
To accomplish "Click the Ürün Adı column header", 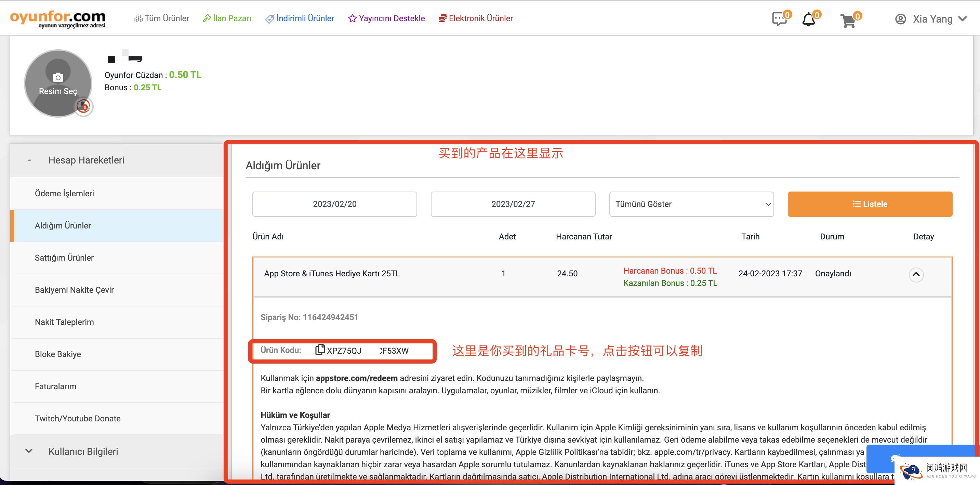I will pyautogui.click(x=268, y=237).
